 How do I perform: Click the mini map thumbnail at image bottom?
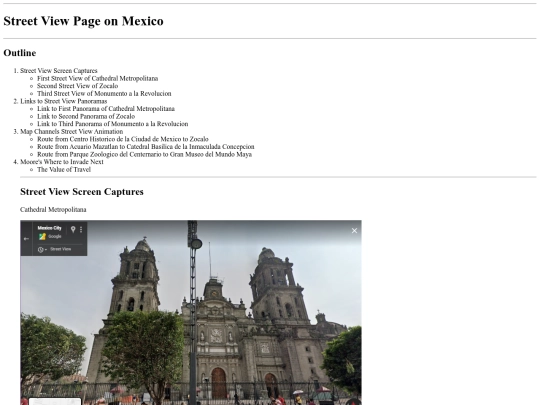tap(55, 402)
